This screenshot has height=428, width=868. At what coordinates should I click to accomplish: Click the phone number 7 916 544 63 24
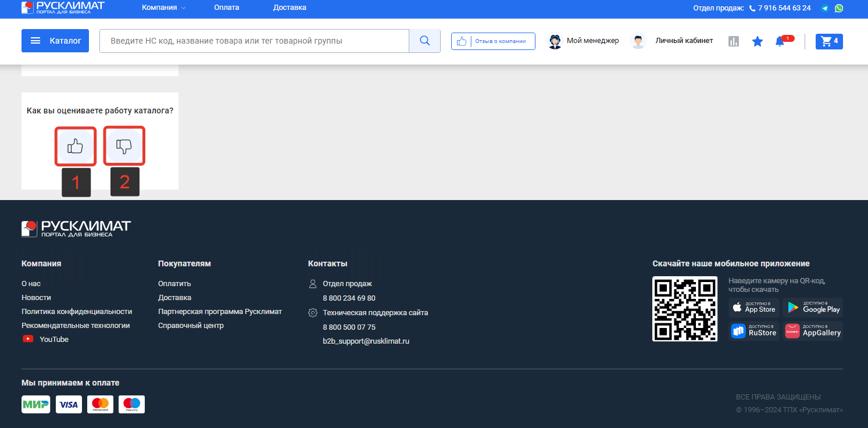click(784, 8)
